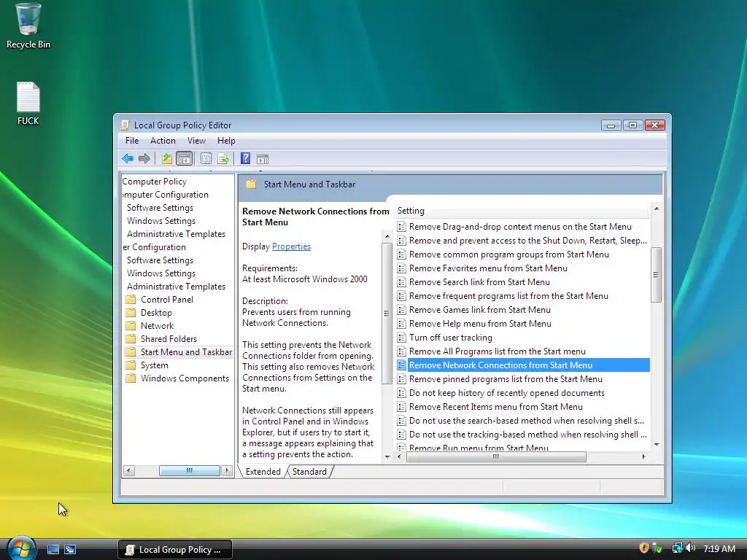Click tree pane scroll left arrow
Image resolution: width=747 pixels, height=560 pixels.
(128, 470)
